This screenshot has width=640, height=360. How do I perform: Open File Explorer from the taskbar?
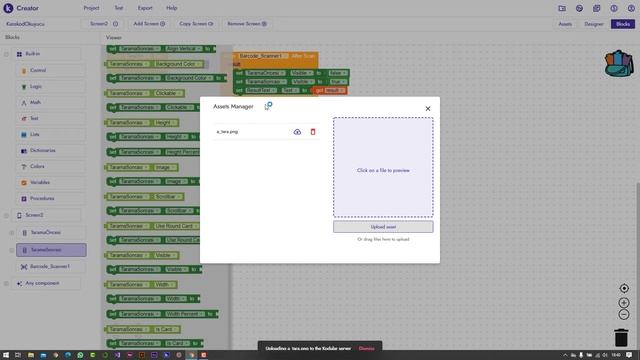pos(31,355)
